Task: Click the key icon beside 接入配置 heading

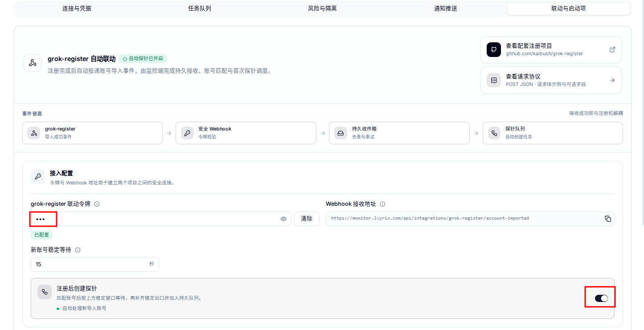Action: (38, 176)
